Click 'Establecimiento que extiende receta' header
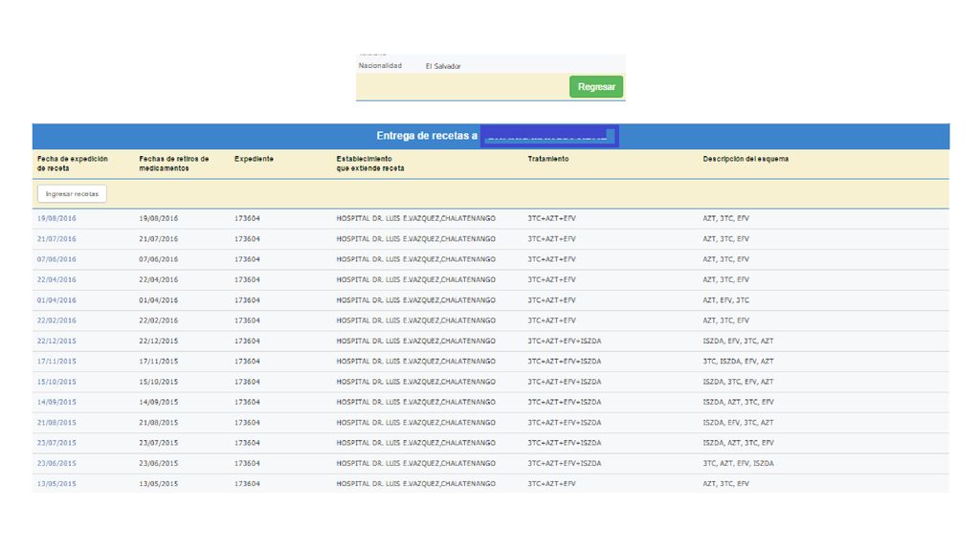This screenshot has height=551, width=980. (370, 164)
